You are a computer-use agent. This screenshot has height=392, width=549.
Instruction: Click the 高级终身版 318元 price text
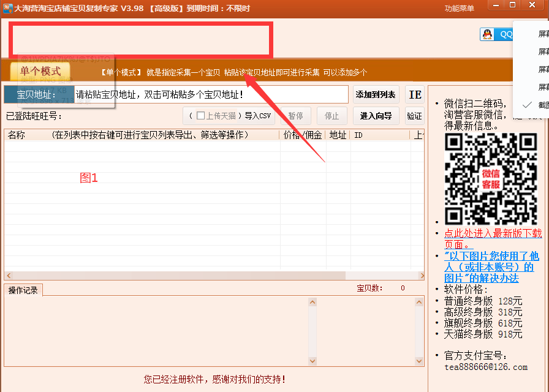483,312
